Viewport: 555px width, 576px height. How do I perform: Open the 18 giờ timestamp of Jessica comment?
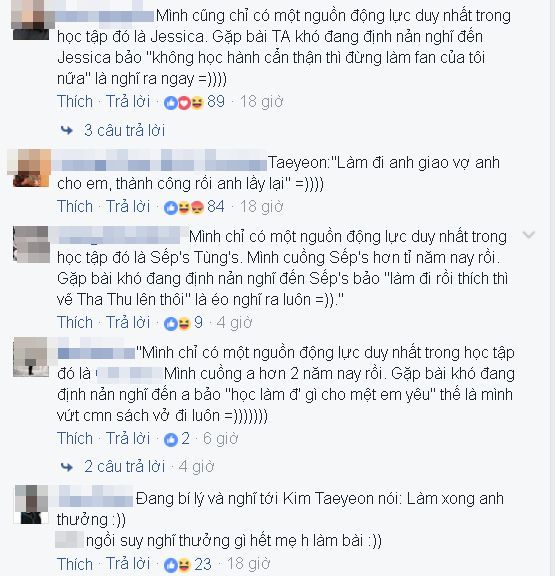262,102
